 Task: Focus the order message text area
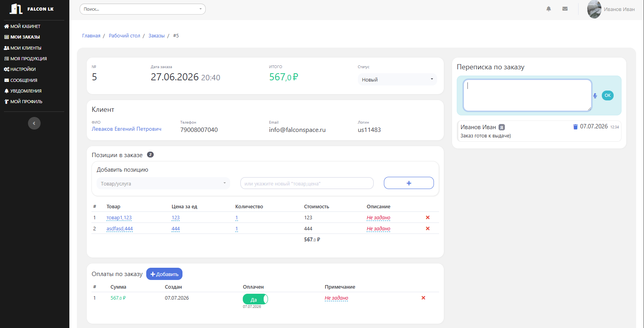(x=527, y=95)
